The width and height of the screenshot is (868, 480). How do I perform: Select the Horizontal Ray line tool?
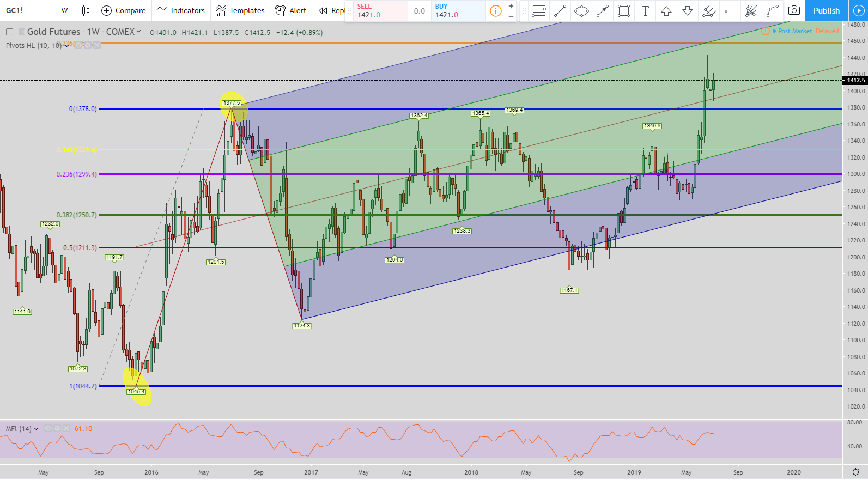(x=730, y=10)
